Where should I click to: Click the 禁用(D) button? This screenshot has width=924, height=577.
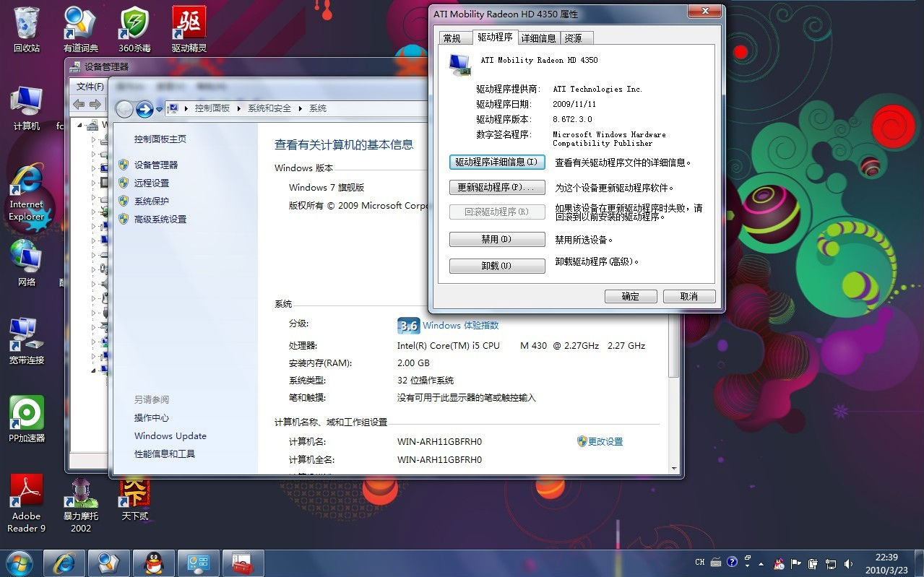497,240
